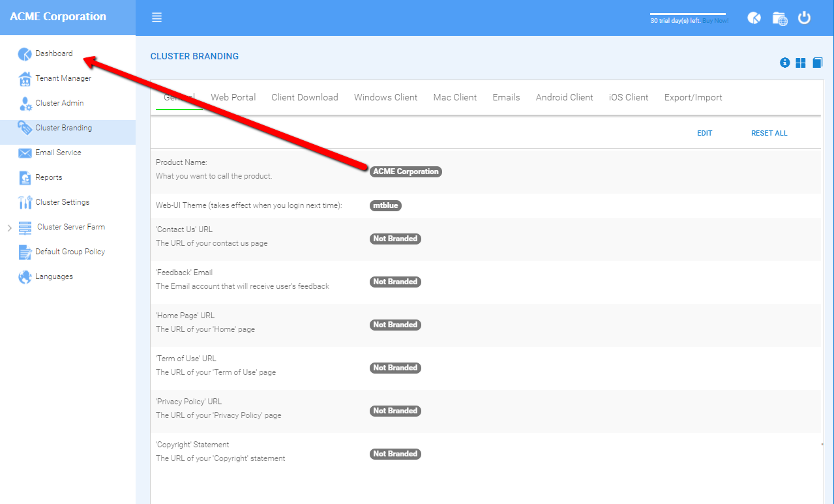The height and width of the screenshot is (504, 834).
Task: Click the dashboard pie icon in header
Action: click(x=754, y=18)
